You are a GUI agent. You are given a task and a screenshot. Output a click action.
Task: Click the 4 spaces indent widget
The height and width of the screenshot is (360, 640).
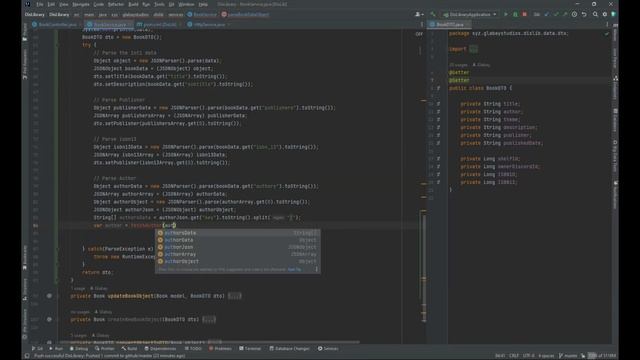coord(546,356)
